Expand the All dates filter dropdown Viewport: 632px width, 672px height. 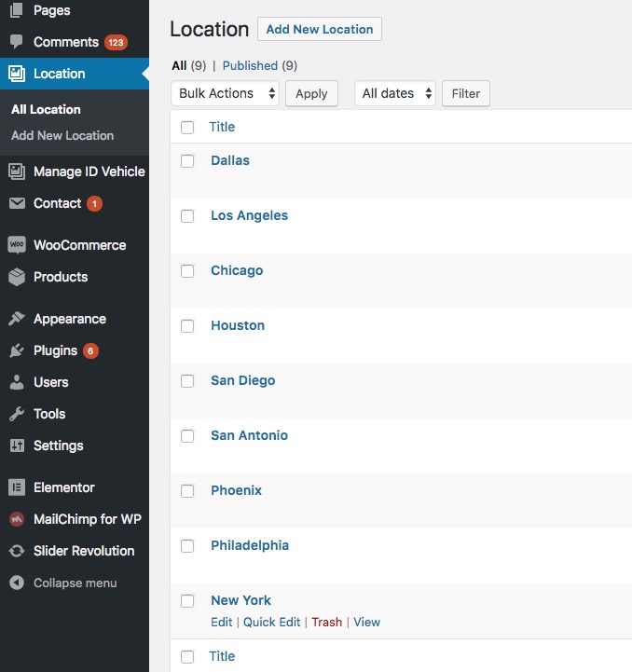395,93
